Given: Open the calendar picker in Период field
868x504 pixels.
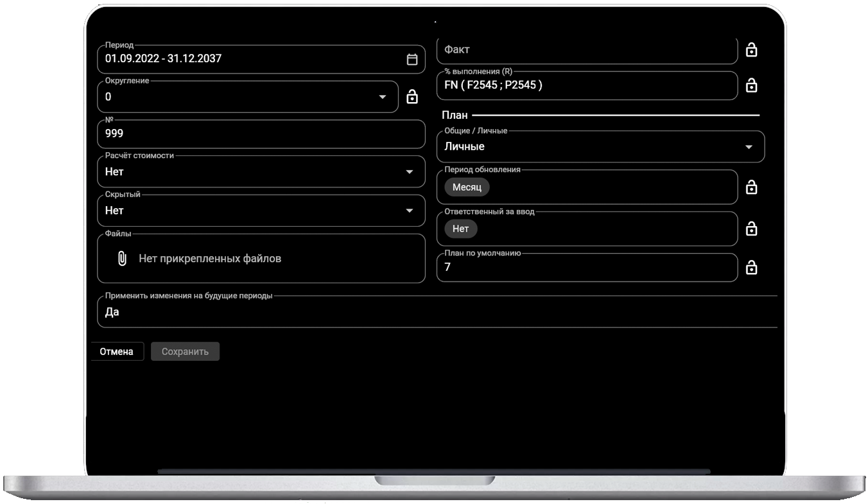Looking at the screenshot, I should pos(412,59).
